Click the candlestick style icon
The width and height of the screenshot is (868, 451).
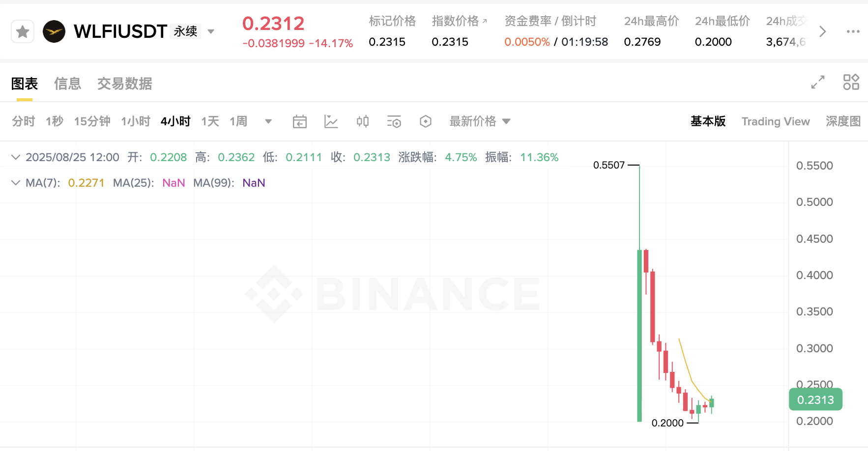pos(363,121)
